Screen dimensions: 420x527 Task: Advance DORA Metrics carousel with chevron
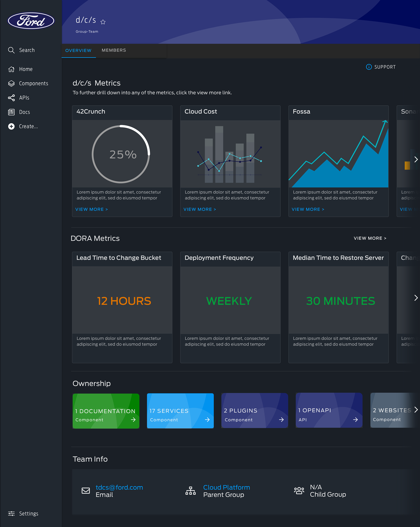(416, 298)
